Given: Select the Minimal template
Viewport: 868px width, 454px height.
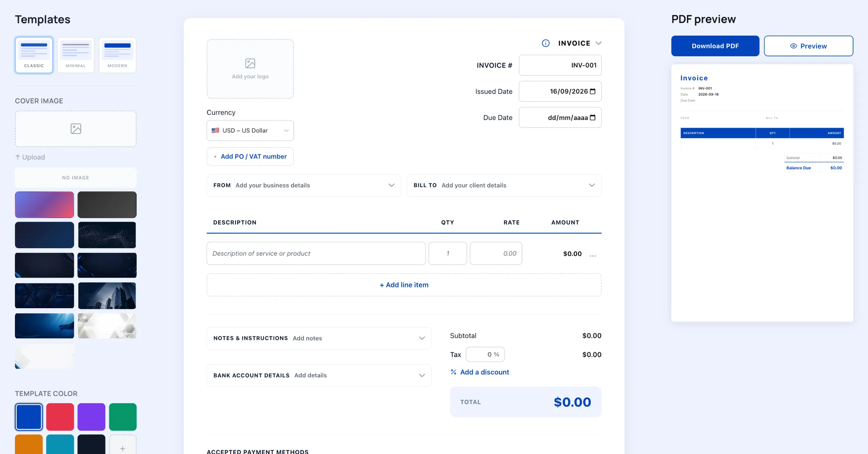Looking at the screenshot, I should tap(76, 55).
